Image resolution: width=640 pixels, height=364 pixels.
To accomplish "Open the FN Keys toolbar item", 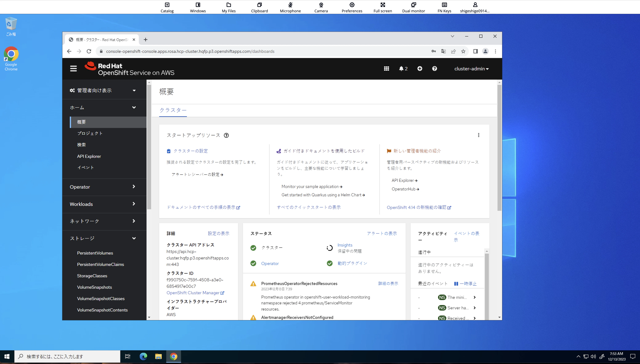I will coord(444,8).
